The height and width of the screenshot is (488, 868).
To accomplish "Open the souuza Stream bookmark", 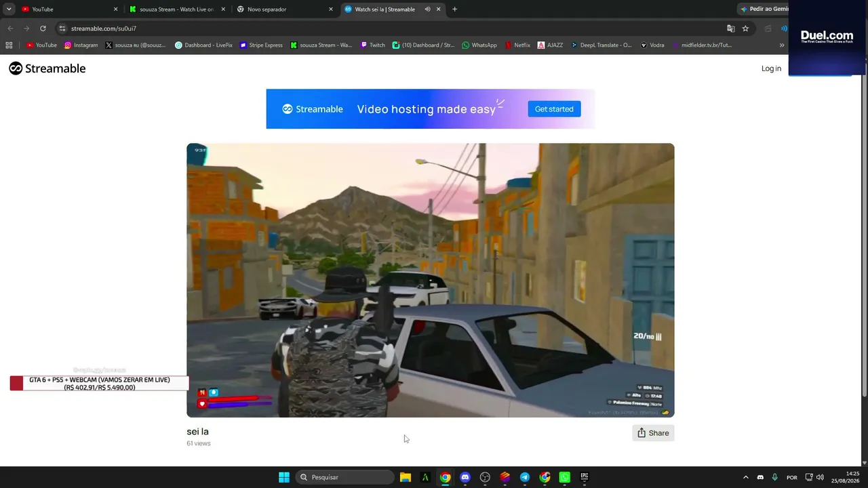I will [x=321, y=45].
